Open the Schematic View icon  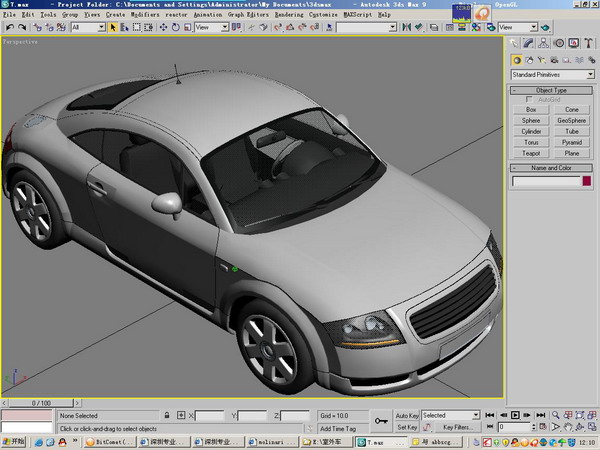click(x=462, y=27)
